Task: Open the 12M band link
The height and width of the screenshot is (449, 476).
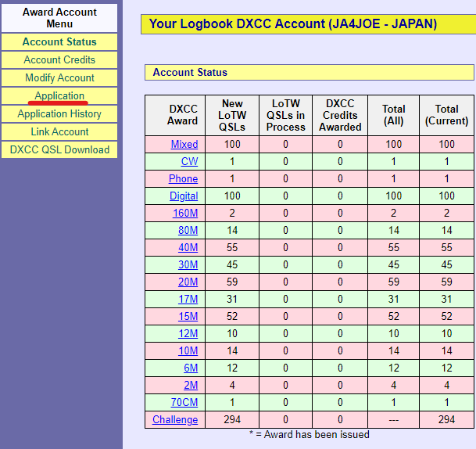Action: [x=188, y=333]
